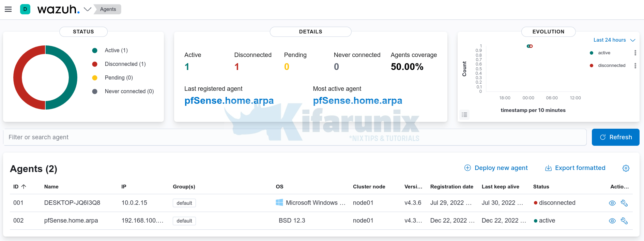The width and height of the screenshot is (644, 241).
Task: Click the Disconnected count 1
Action: click(x=236, y=67)
